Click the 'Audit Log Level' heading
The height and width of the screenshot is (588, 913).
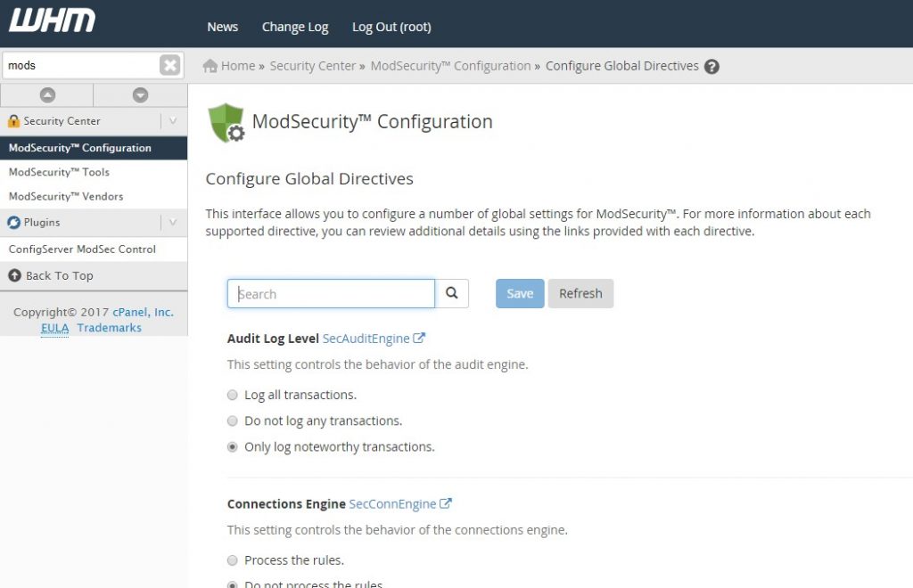click(273, 339)
